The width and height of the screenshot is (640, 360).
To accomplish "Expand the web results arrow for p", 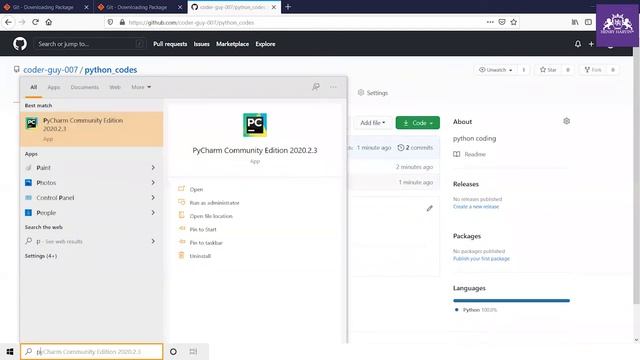I will pos(153,241).
